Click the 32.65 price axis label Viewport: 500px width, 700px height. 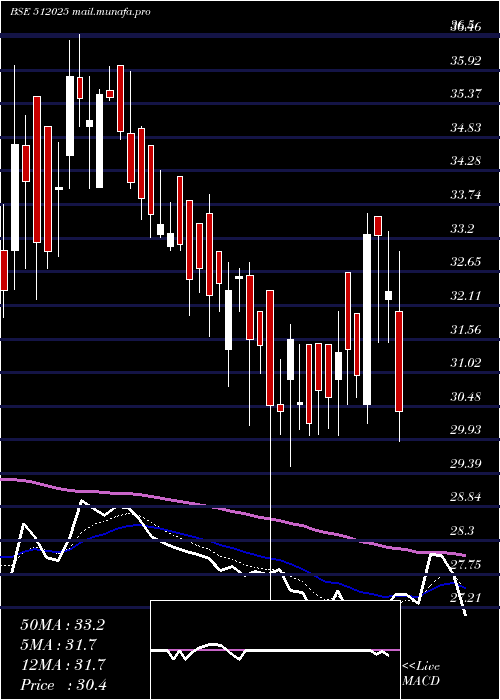(x=466, y=262)
